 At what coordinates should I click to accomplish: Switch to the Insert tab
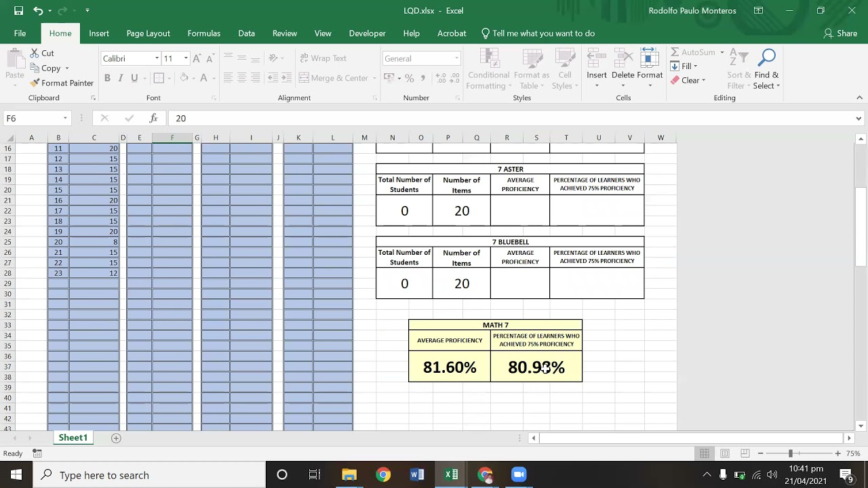pyautogui.click(x=99, y=33)
